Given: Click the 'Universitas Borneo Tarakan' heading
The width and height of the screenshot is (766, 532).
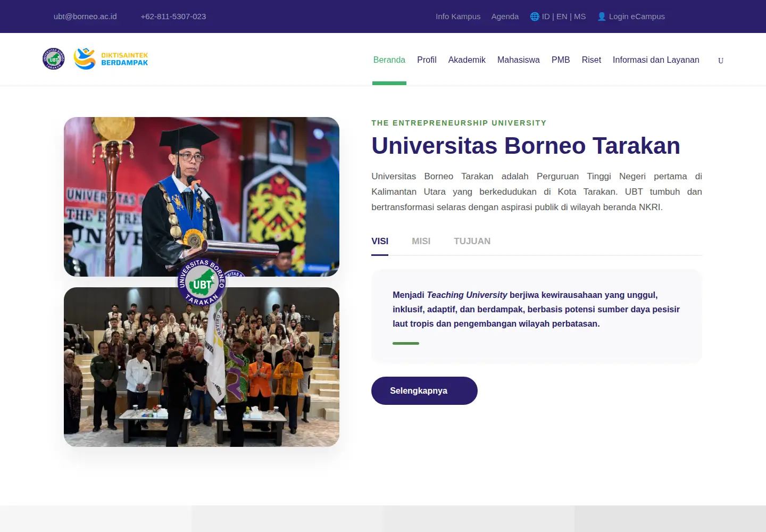Looking at the screenshot, I should [x=526, y=146].
